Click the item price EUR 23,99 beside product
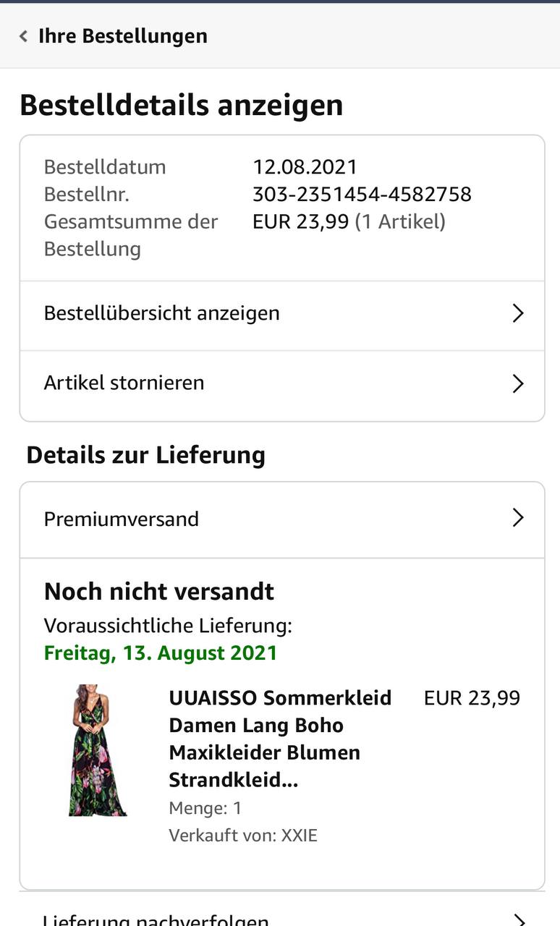The width and height of the screenshot is (560, 926). (472, 698)
